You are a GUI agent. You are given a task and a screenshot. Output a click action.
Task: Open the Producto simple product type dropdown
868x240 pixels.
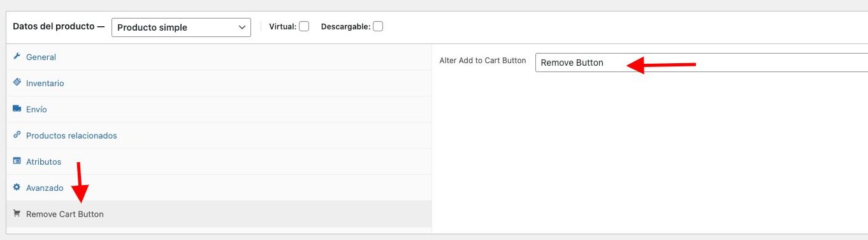181,27
